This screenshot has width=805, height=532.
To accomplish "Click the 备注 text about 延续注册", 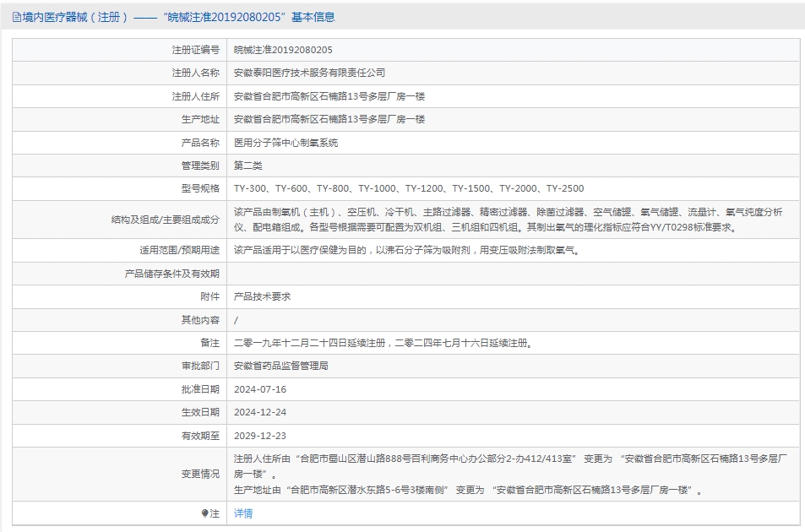I will coord(383,343).
